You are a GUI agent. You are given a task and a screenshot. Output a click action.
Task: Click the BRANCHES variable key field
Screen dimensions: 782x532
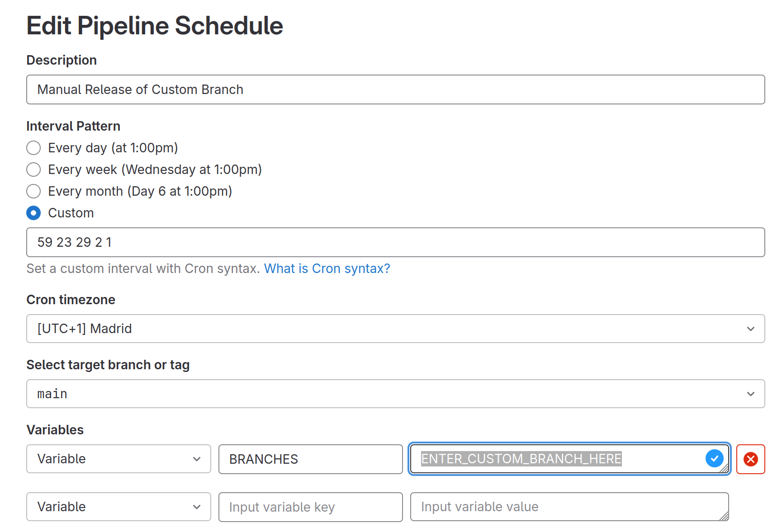coord(310,459)
